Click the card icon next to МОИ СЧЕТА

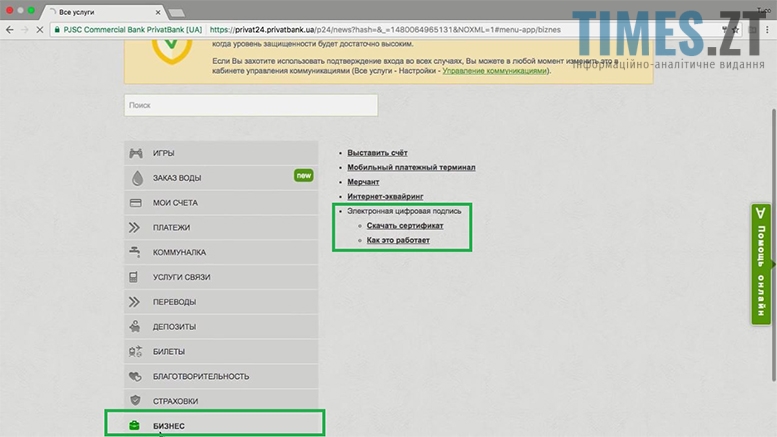[x=135, y=203]
